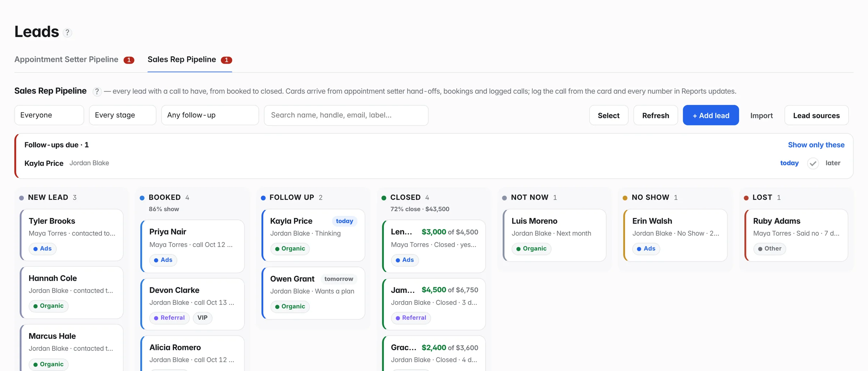Click today link in follow-ups due row

coord(789,163)
